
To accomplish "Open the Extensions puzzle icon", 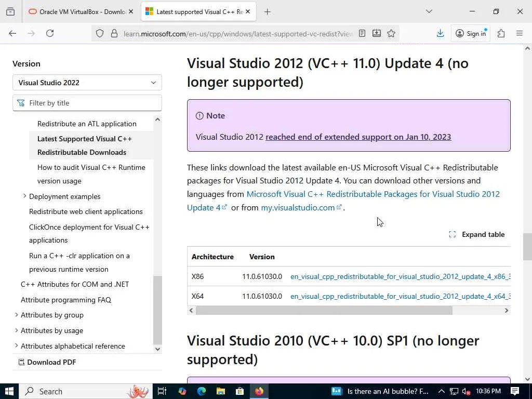I will coord(501,33).
